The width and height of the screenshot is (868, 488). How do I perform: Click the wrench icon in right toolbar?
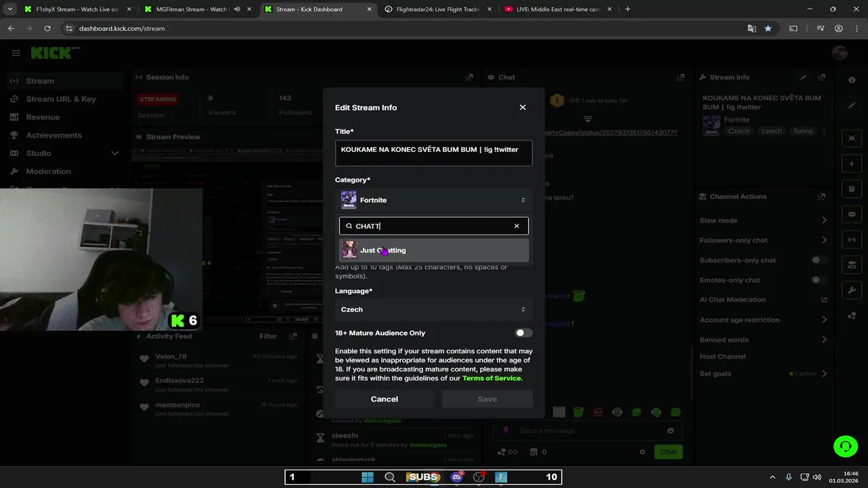852,290
